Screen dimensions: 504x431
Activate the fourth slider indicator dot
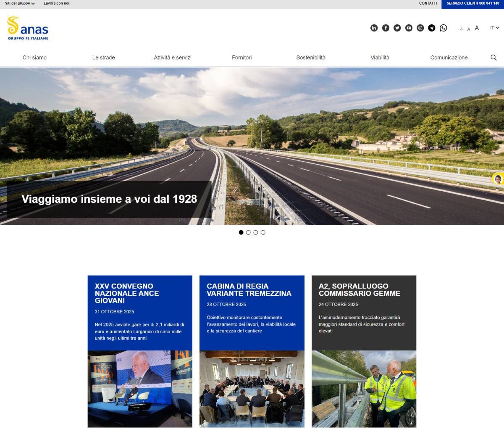point(263,232)
